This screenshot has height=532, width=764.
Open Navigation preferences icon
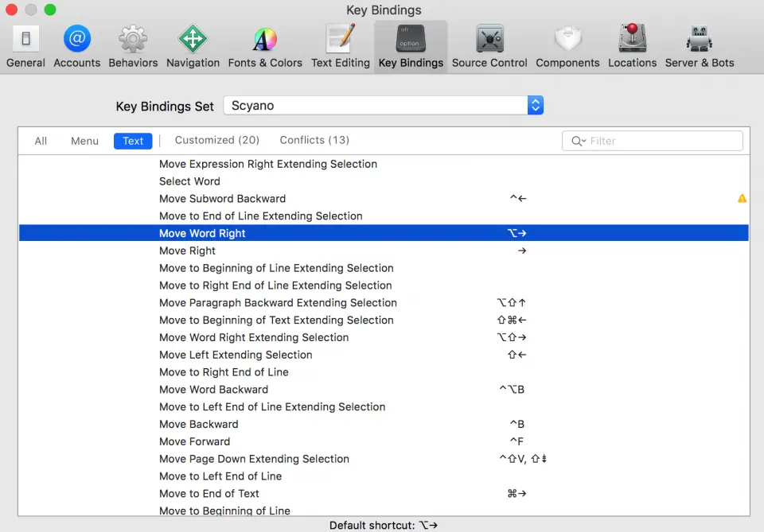click(x=193, y=38)
